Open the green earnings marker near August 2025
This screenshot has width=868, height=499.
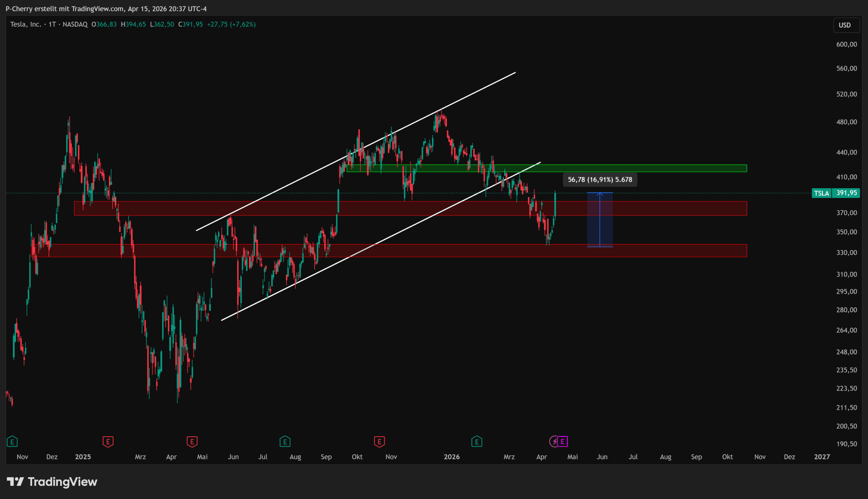coord(285,441)
